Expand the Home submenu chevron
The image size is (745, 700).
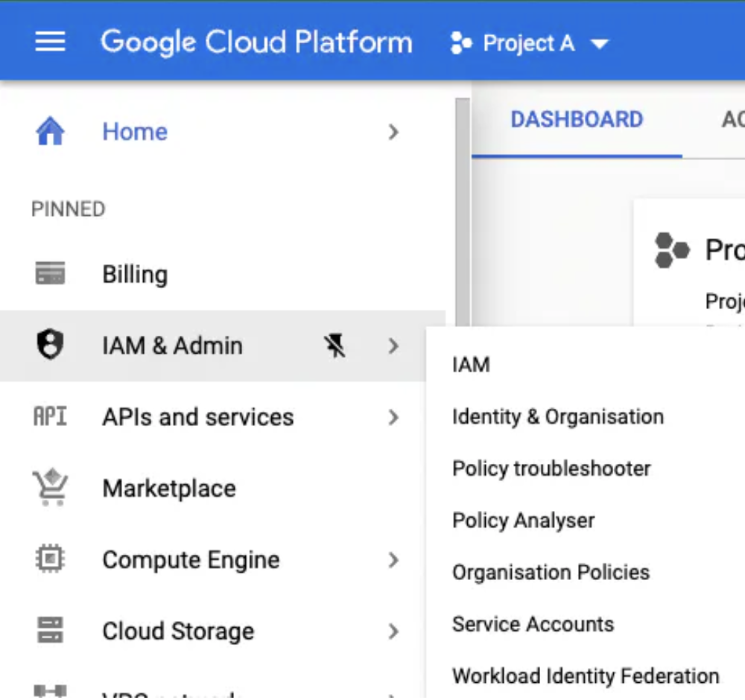(393, 133)
